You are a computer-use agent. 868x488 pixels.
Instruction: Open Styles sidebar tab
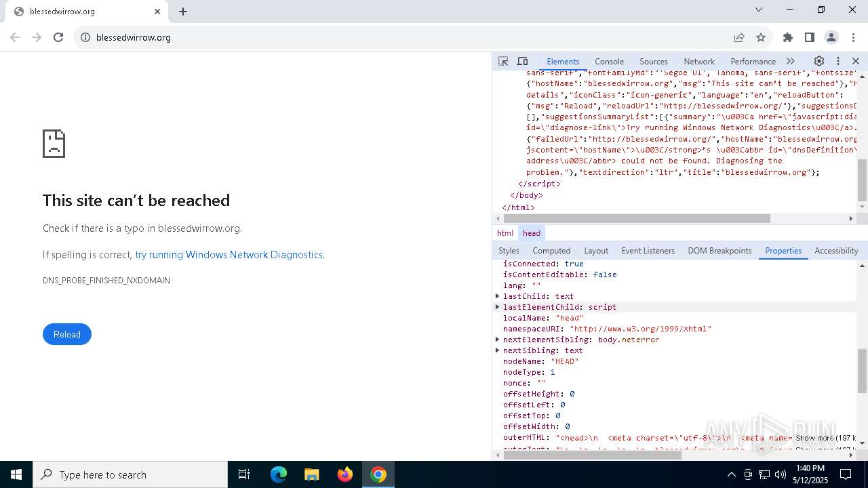[x=509, y=251]
